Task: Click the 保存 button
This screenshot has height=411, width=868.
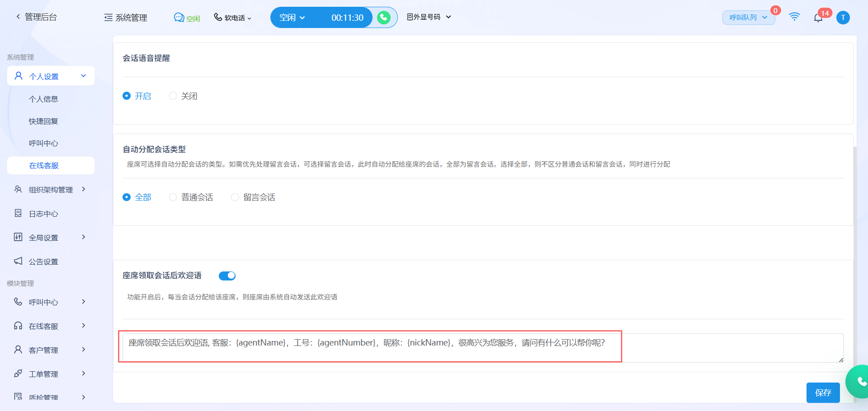Action: tap(823, 392)
